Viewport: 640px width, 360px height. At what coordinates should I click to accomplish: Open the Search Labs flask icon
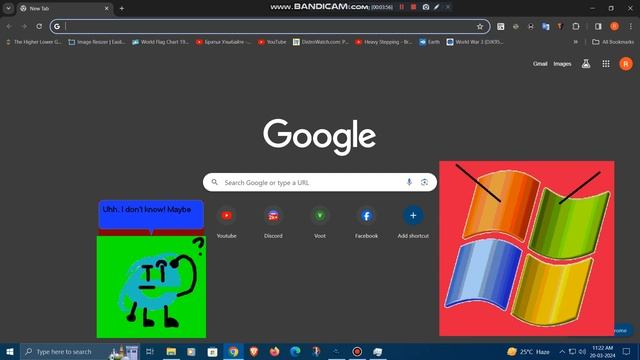pos(586,64)
